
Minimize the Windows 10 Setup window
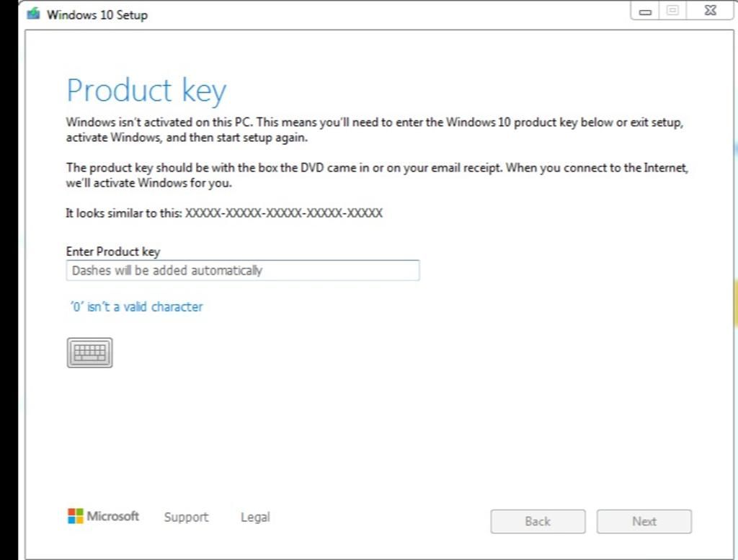pos(645,12)
